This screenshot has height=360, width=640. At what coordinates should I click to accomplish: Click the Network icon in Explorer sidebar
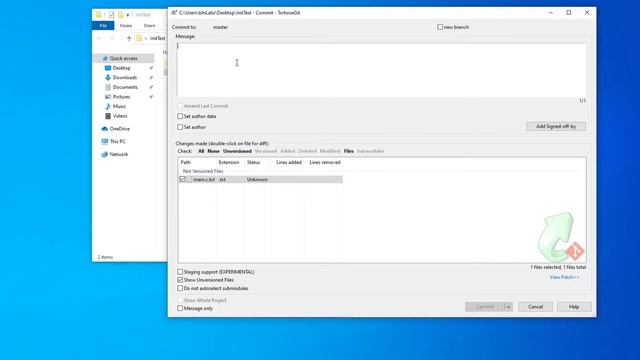pos(104,154)
